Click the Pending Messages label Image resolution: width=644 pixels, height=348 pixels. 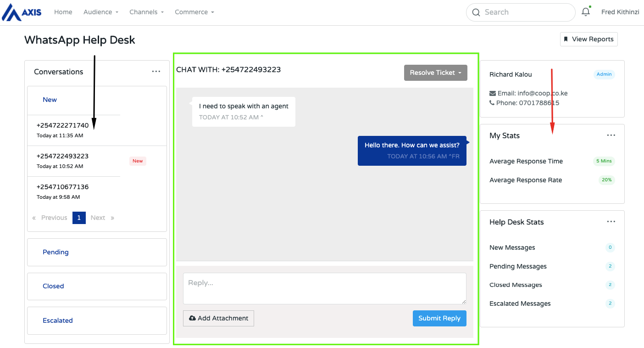tap(518, 266)
